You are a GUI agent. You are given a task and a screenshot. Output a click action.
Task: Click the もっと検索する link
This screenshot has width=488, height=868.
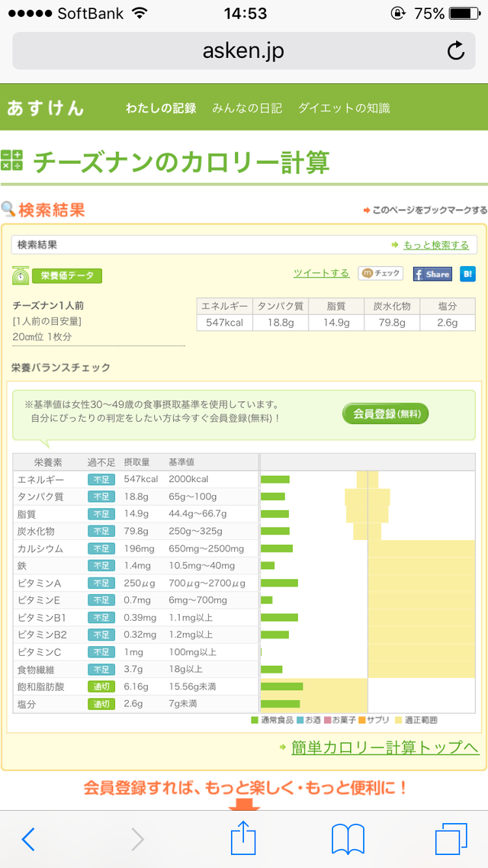pos(435,245)
